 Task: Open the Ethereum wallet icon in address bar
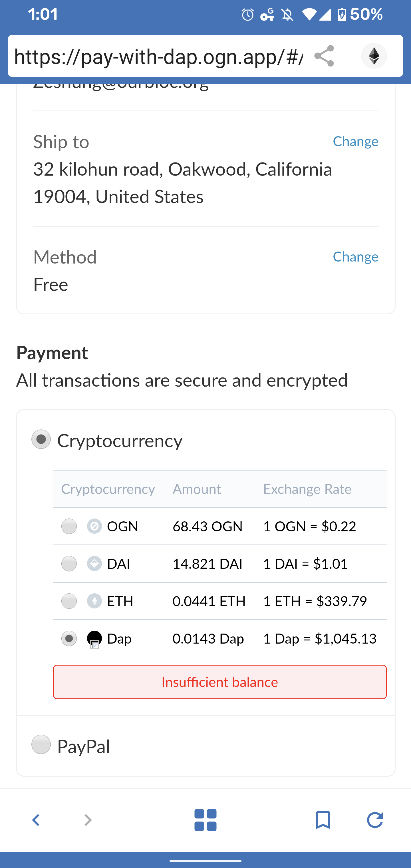point(374,56)
